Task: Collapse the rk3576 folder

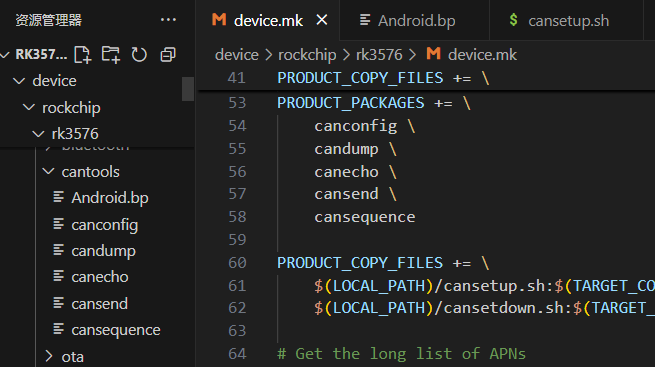Action: 38,134
